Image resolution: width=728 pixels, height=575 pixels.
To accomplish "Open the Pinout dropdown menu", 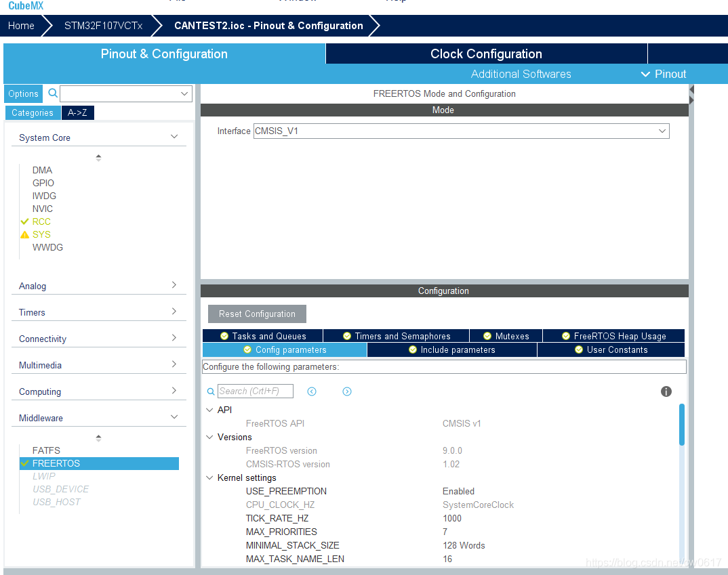I will 664,74.
